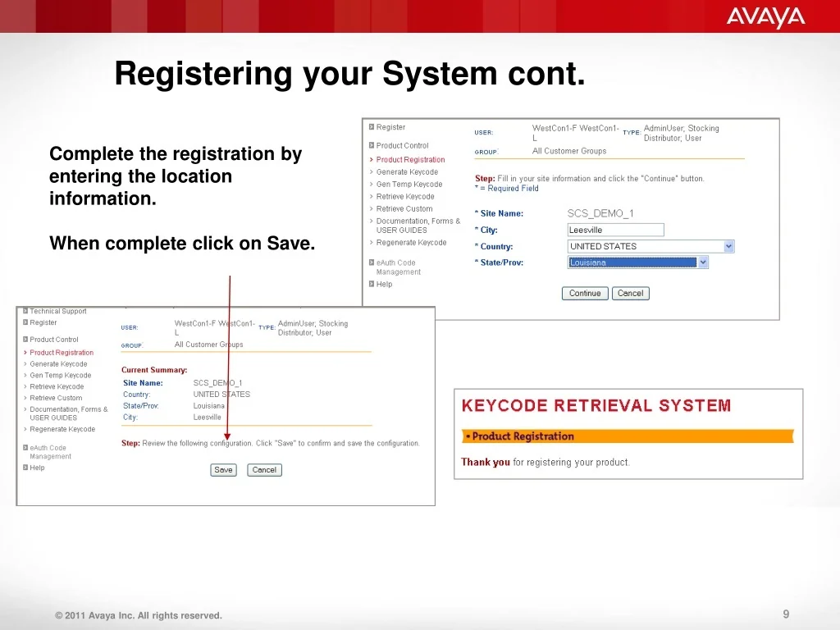Open Documentation, Forms & USER GUIDES lower panel
The height and width of the screenshot is (630, 840).
pyautogui.click(x=69, y=413)
